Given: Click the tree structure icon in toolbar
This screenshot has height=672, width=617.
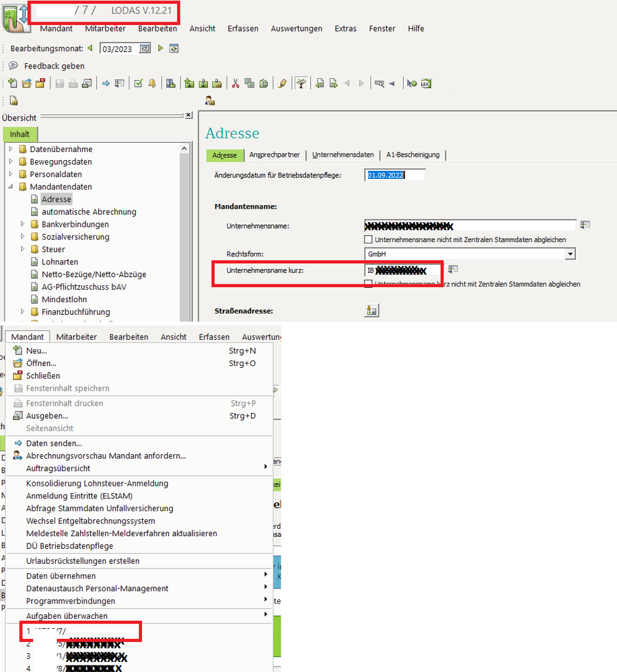Looking at the screenshot, I should 302,83.
